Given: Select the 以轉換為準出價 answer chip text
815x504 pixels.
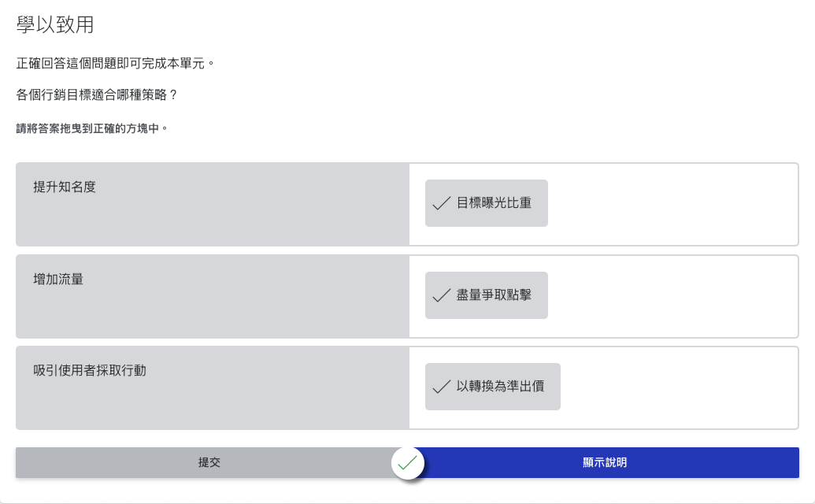Looking at the screenshot, I should 500,387.
